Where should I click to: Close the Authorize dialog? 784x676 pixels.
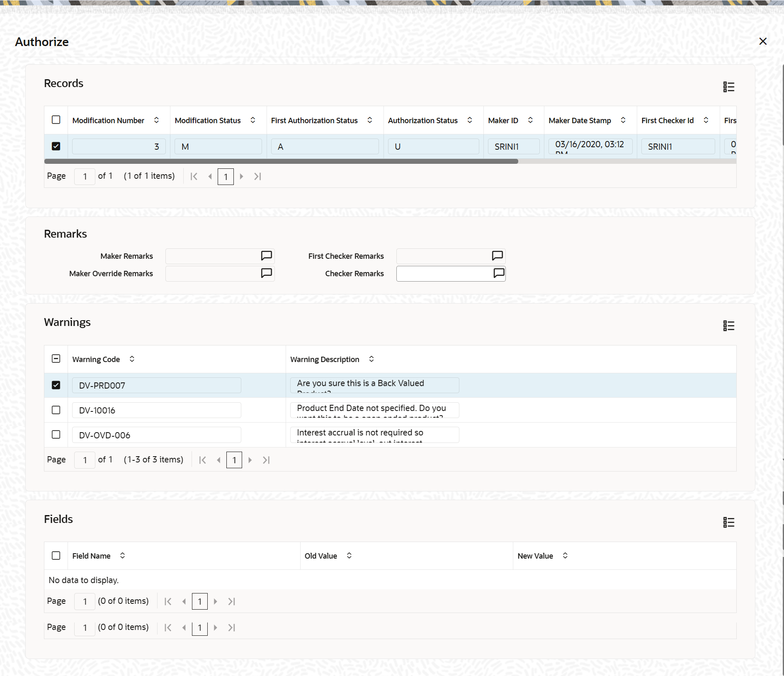pyautogui.click(x=762, y=41)
